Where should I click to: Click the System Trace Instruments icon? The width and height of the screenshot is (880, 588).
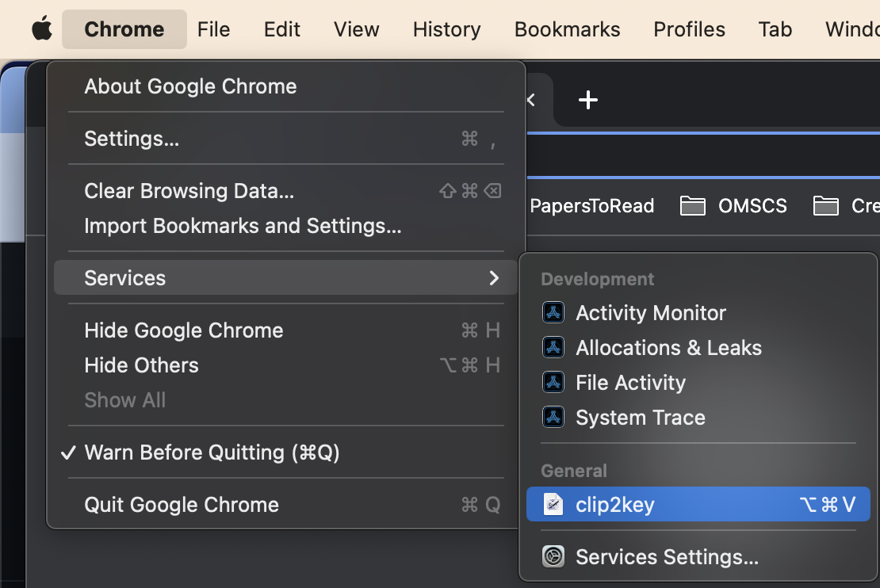click(553, 417)
